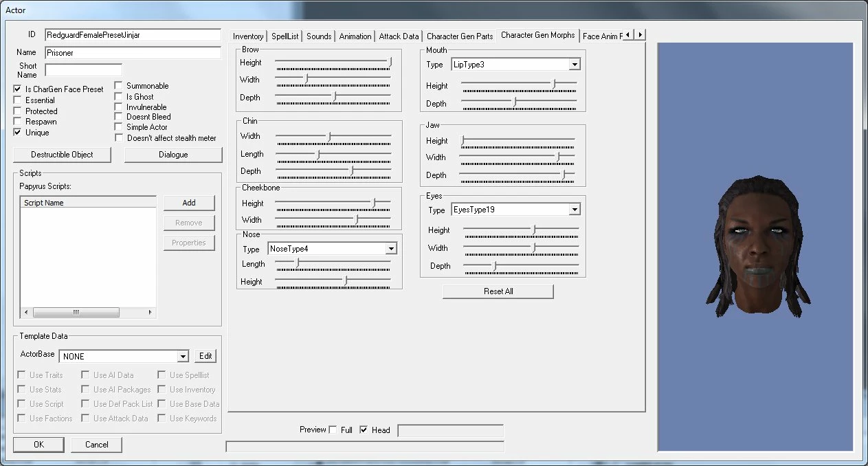Check Doesn't affect stealth meter
Image resolution: width=868 pixels, height=466 pixels.
coord(118,138)
